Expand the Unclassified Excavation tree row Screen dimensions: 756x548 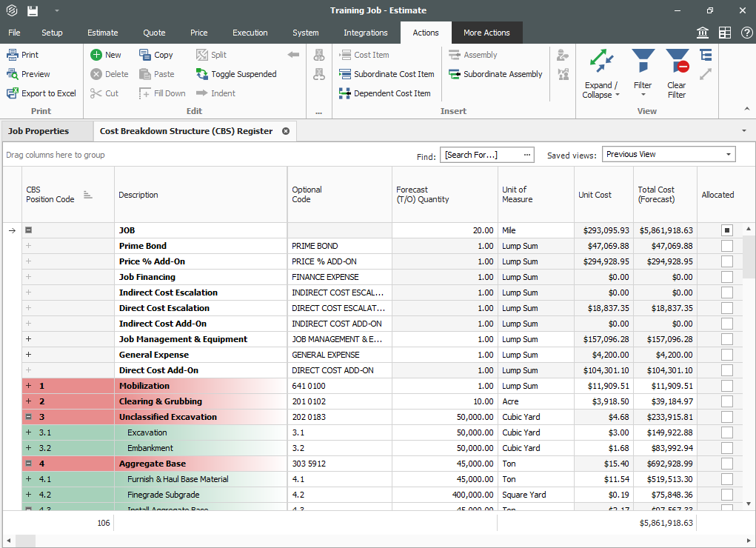coord(27,416)
